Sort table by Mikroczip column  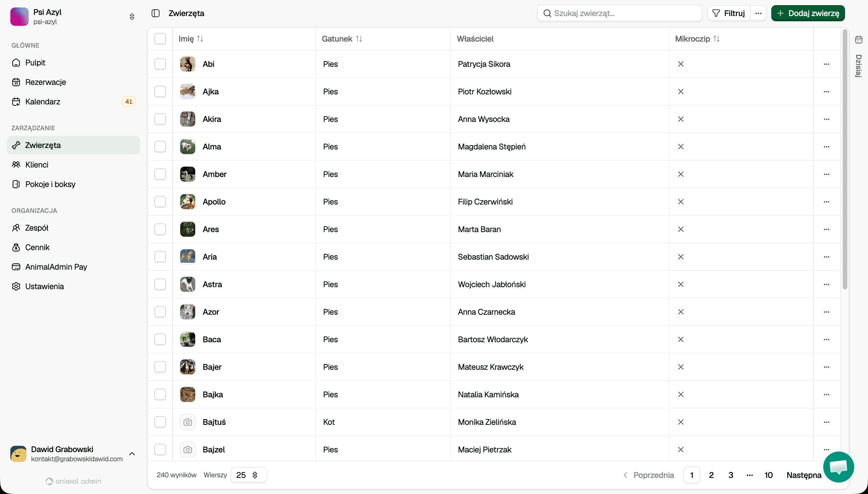(716, 39)
